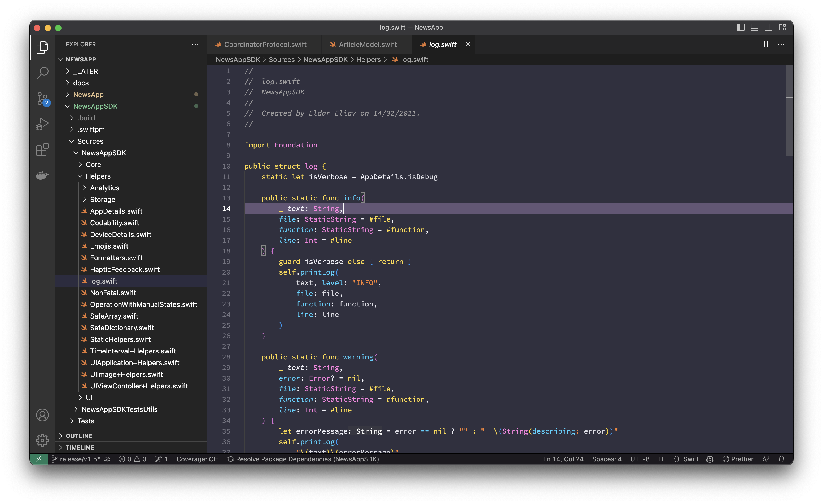Toggle secondary side bar layout icon
The height and width of the screenshot is (504, 823).
(768, 27)
